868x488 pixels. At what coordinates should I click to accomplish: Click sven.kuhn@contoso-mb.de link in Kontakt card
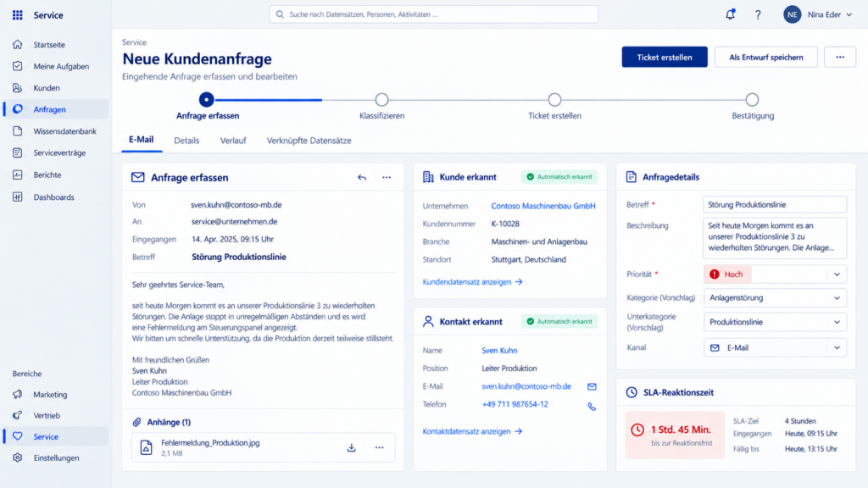[526, 386]
